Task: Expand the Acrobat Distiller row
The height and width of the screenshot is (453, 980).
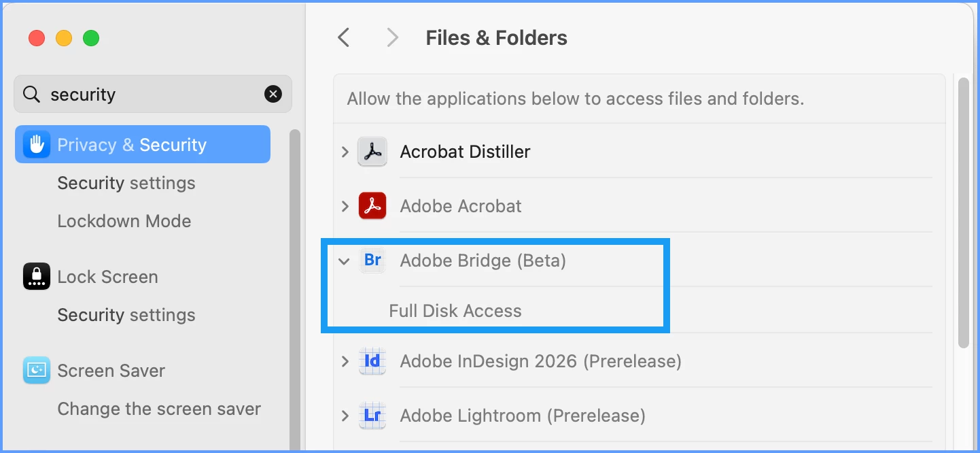Action: (x=345, y=152)
